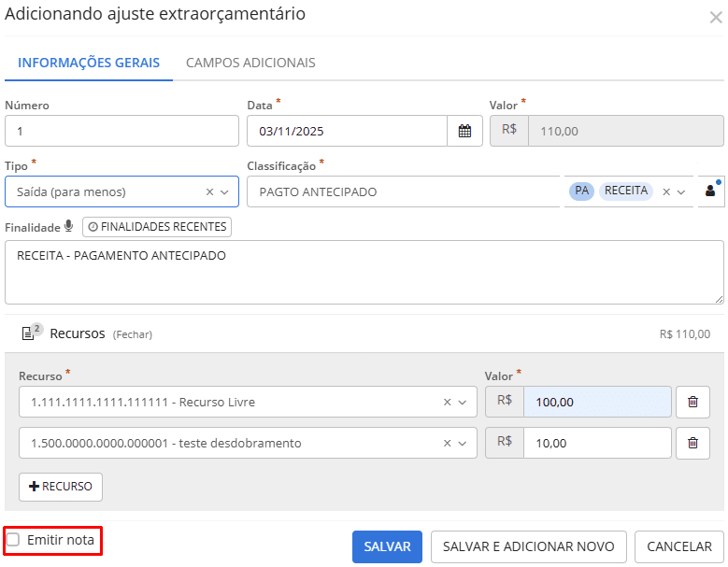Click the PA classification tag
Screen dimensions: 728x567
tap(582, 191)
